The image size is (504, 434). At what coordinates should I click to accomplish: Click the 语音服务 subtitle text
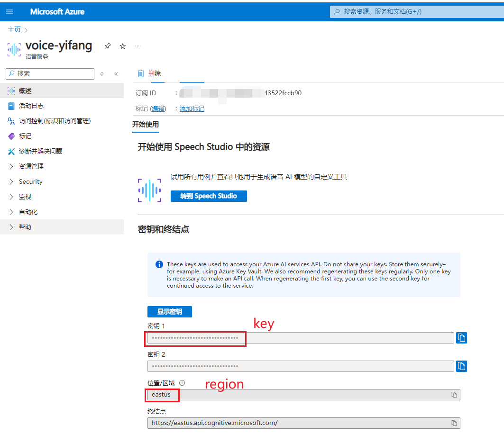(37, 57)
